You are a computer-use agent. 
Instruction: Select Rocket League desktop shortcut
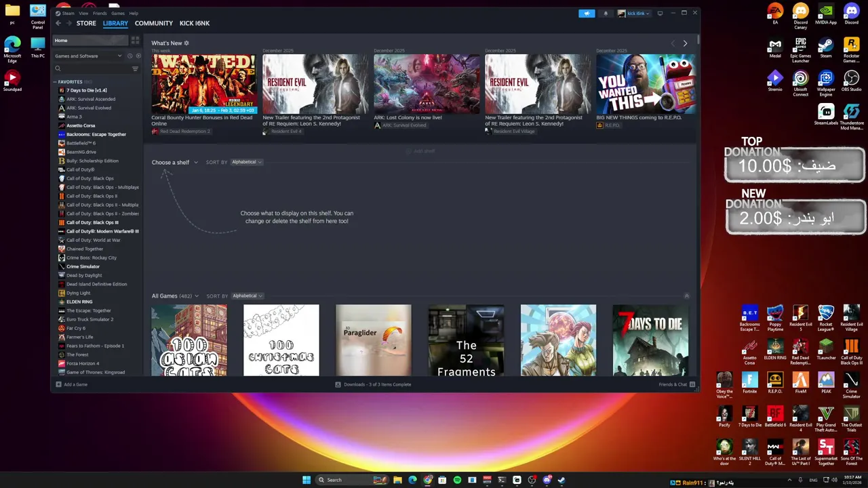point(826,318)
